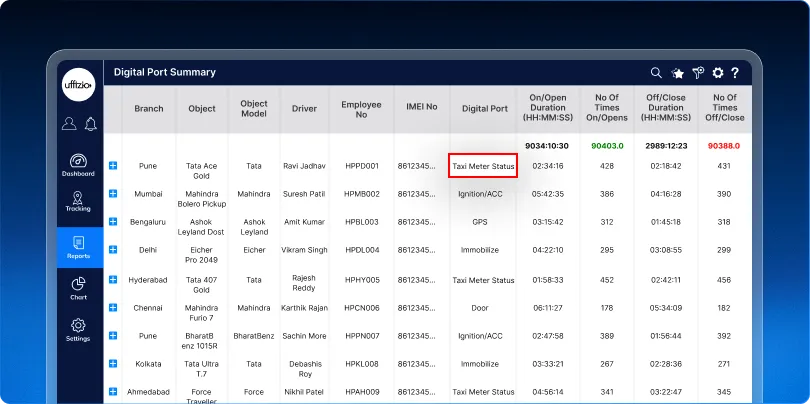Viewport: 810px width, 404px height.
Task: Sort by the Object column header
Action: pyautogui.click(x=202, y=108)
